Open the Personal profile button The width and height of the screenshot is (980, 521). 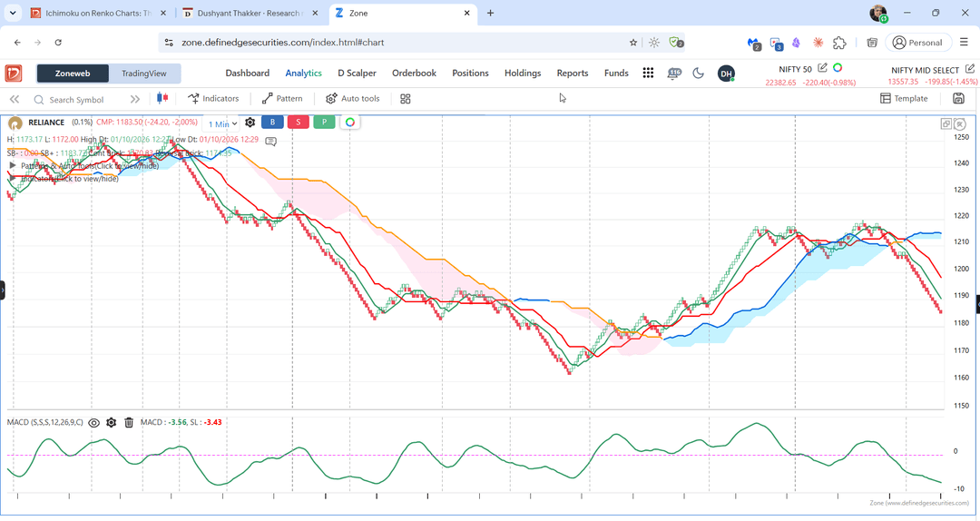point(917,43)
